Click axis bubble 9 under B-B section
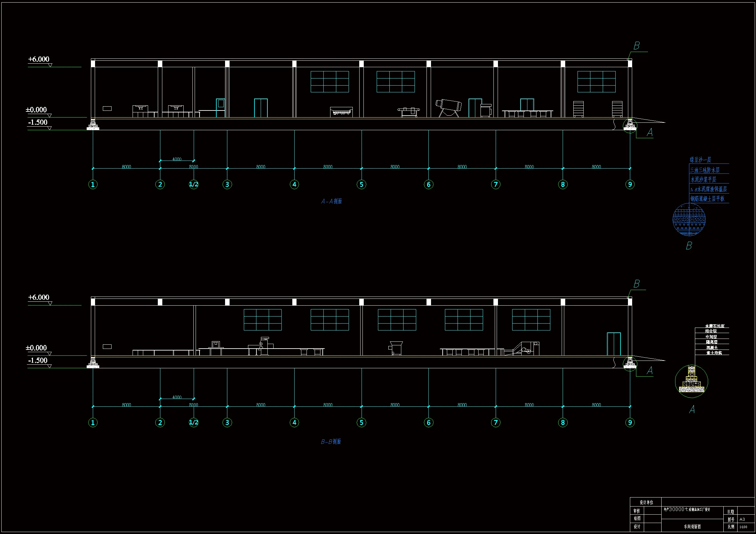 click(630, 423)
